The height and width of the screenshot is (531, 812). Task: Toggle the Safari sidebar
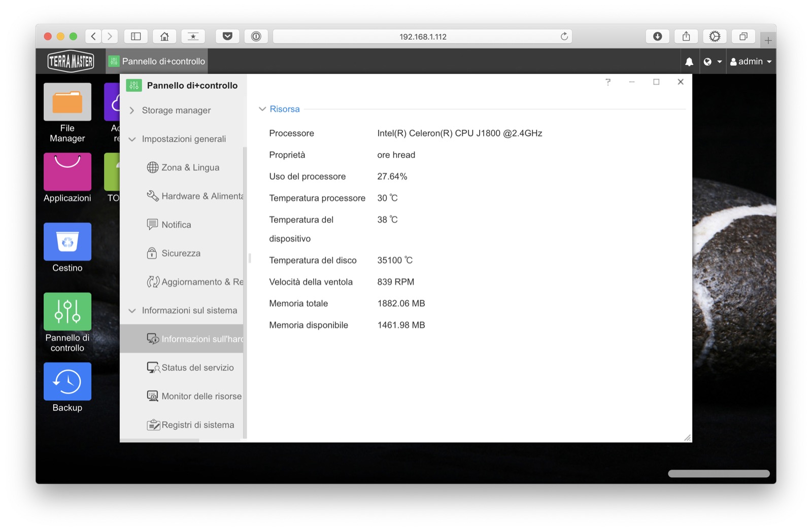[136, 37]
